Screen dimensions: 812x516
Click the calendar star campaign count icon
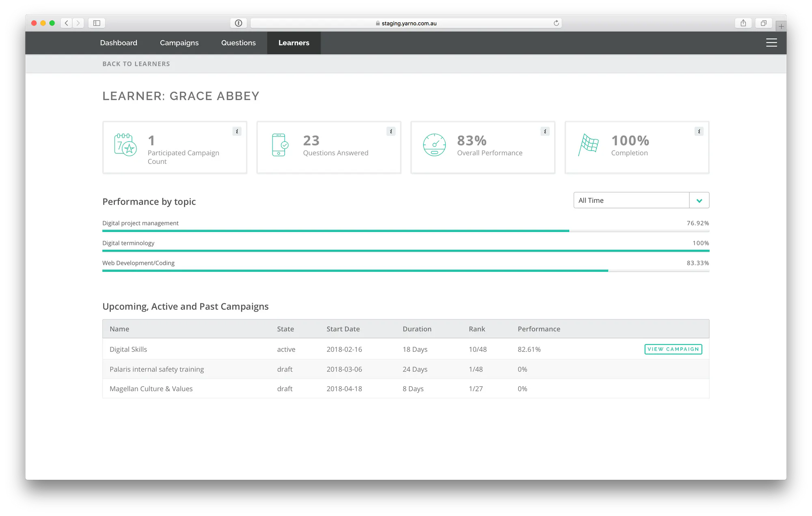[125, 145]
